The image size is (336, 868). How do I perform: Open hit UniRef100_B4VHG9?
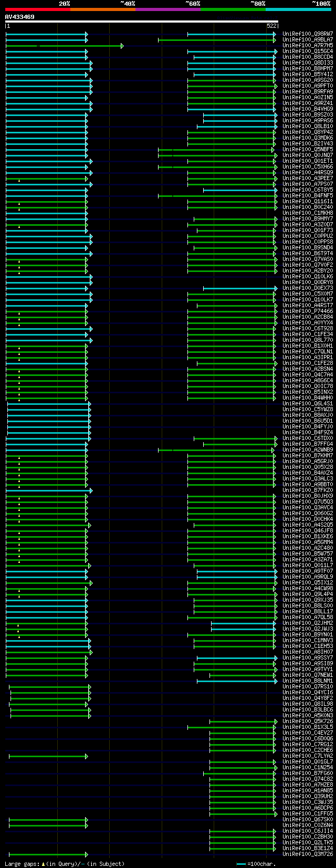pos(308,109)
